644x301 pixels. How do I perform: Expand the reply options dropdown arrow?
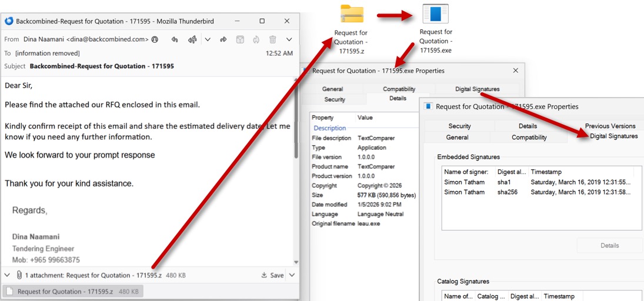pos(207,39)
